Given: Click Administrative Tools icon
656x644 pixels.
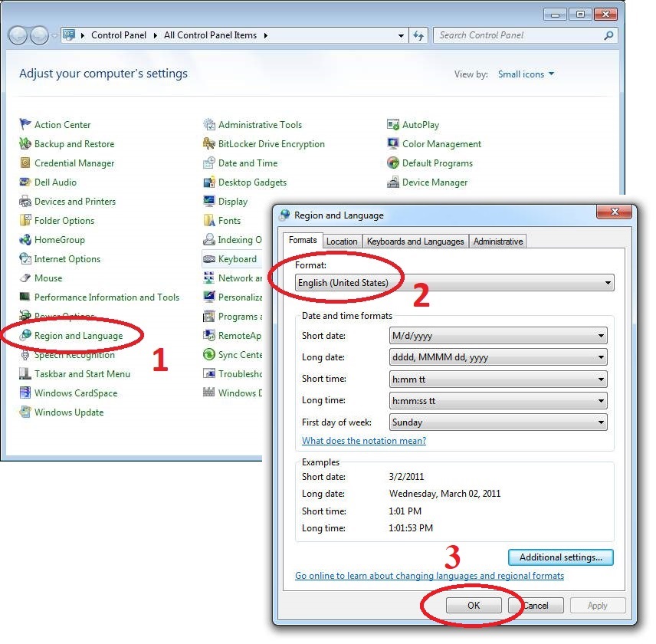Looking at the screenshot, I should pos(208,124).
